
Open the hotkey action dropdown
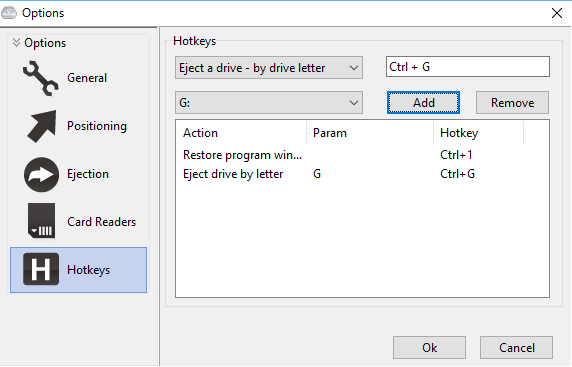(269, 67)
